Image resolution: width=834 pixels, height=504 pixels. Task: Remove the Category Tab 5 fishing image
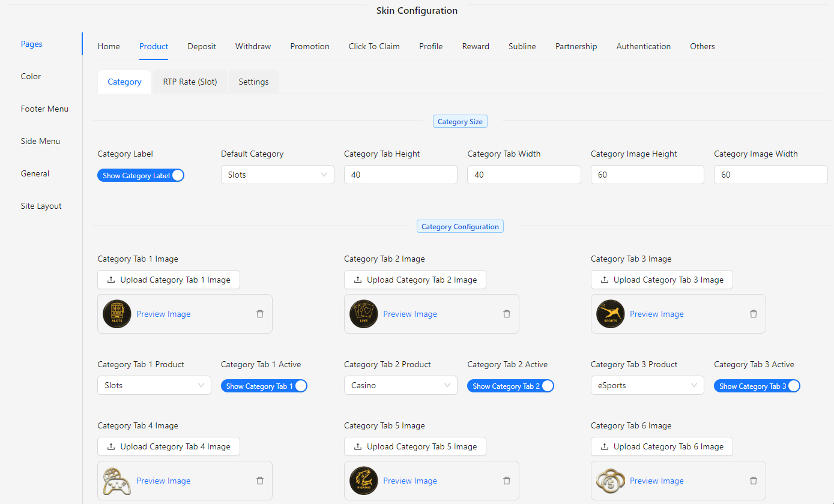[507, 481]
